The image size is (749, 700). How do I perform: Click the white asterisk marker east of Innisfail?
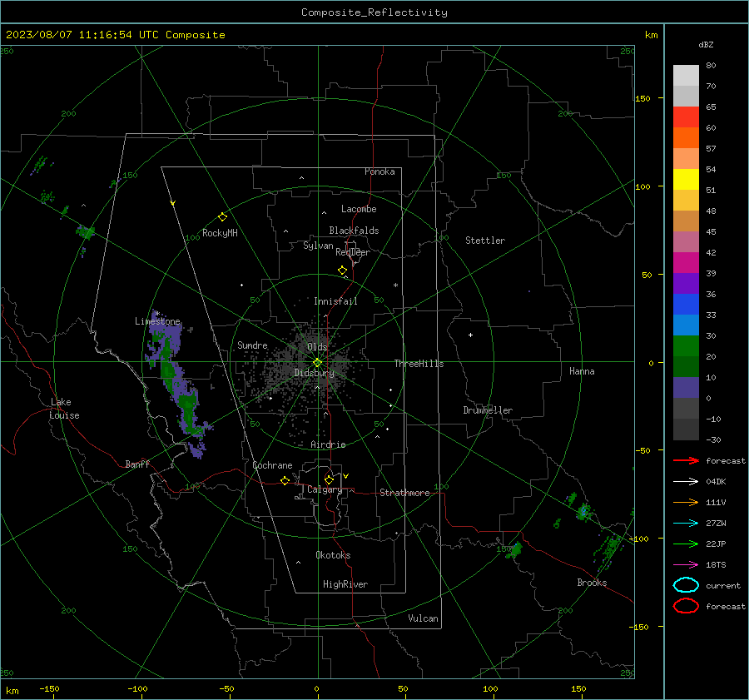point(395,285)
